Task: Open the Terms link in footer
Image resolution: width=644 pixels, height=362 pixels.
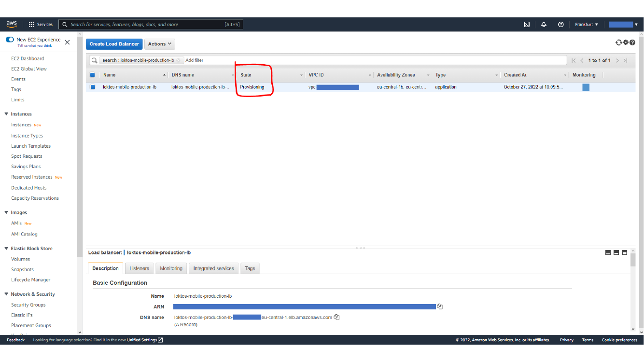Action: [x=588, y=340]
